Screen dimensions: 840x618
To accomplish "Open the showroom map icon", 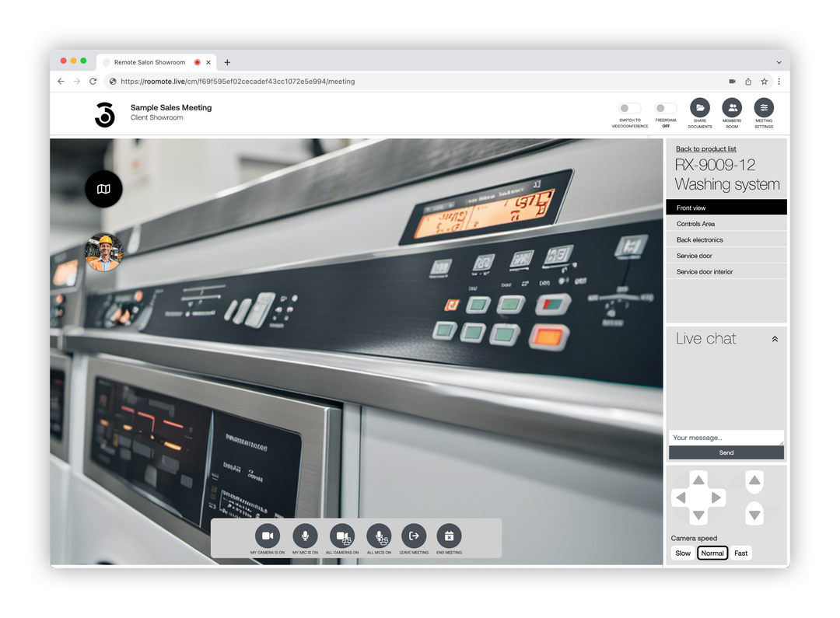I will pos(103,189).
